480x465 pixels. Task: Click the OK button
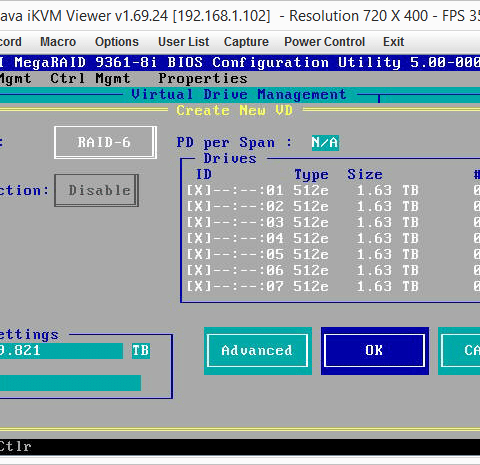[x=375, y=351]
